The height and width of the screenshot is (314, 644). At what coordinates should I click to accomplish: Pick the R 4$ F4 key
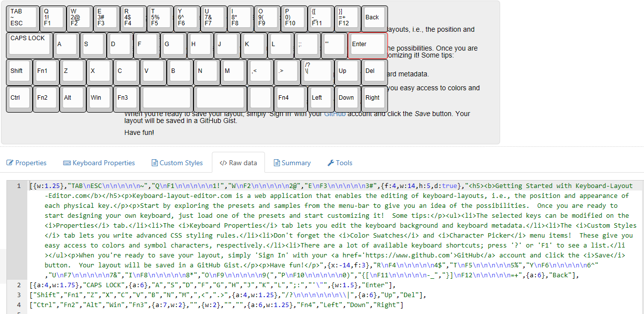133,19
